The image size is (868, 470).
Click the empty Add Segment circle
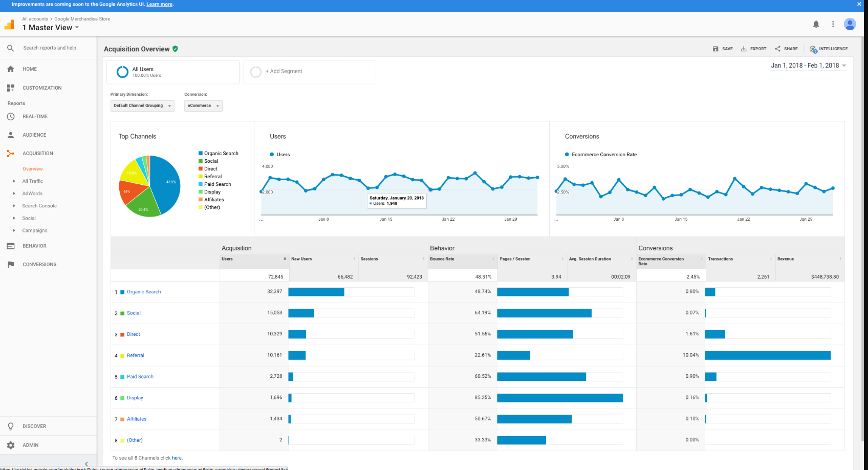(x=256, y=72)
